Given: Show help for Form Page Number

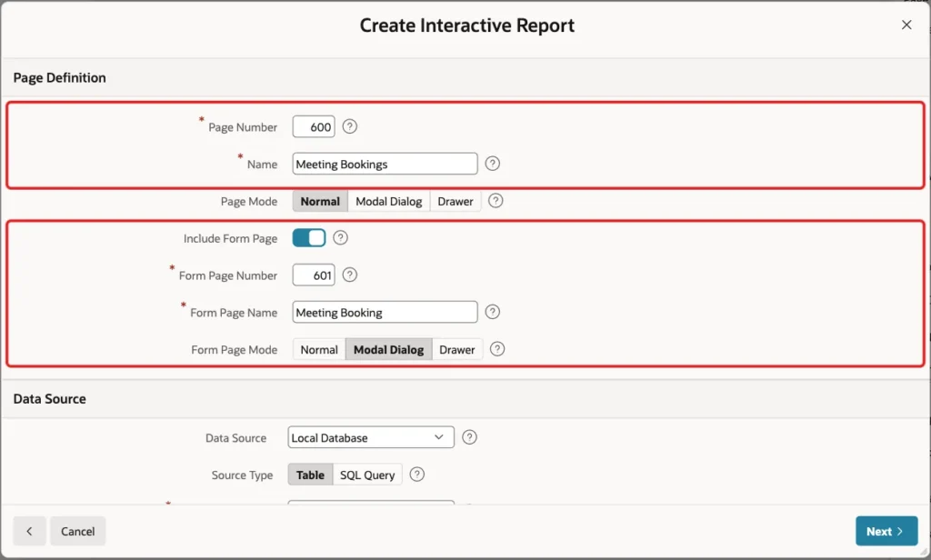Looking at the screenshot, I should pyautogui.click(x=350, y=275).
